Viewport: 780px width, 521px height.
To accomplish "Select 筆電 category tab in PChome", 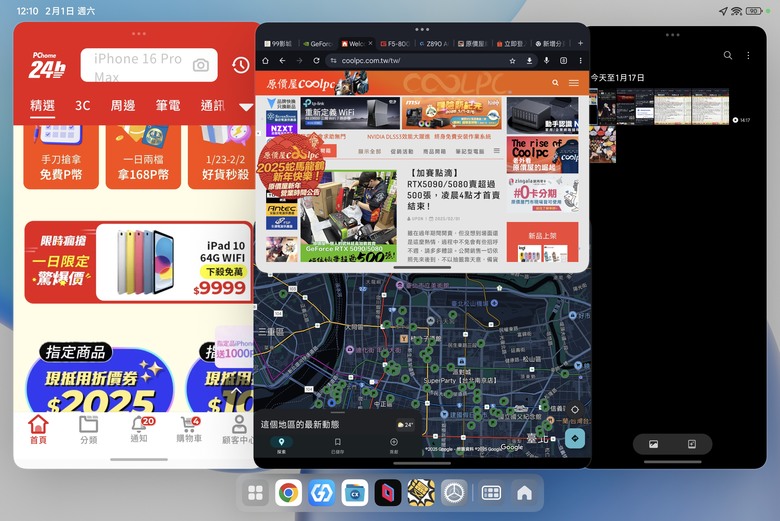I will pyautogui.click(x=168, y=105).
